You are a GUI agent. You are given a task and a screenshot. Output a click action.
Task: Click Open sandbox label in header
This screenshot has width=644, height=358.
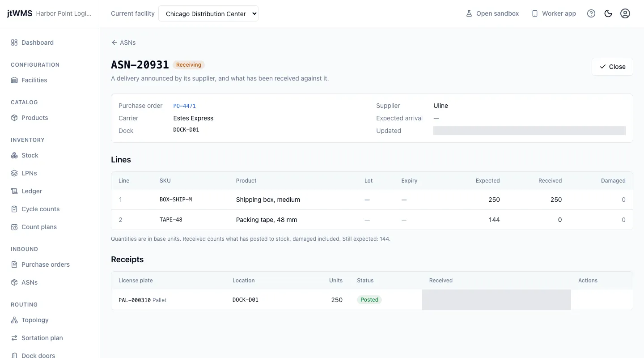click(497, 13)
